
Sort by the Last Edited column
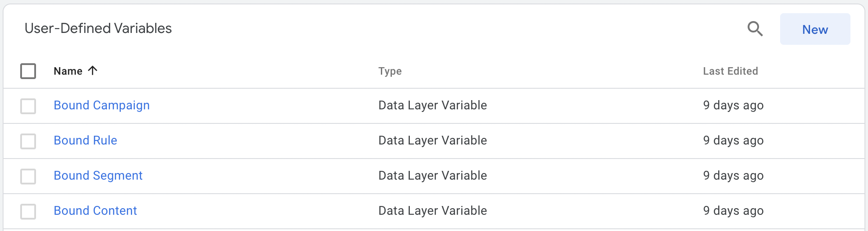[731, 71]
